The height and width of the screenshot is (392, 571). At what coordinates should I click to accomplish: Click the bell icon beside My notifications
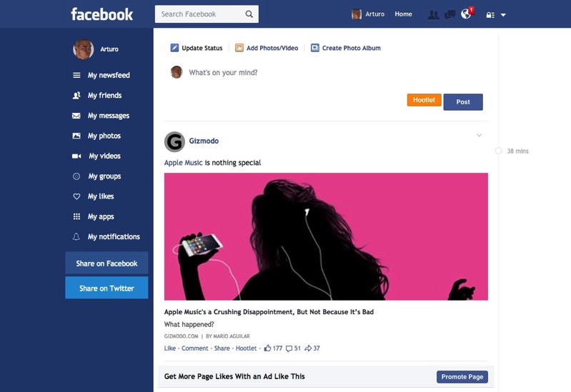[x=76, y=237]
